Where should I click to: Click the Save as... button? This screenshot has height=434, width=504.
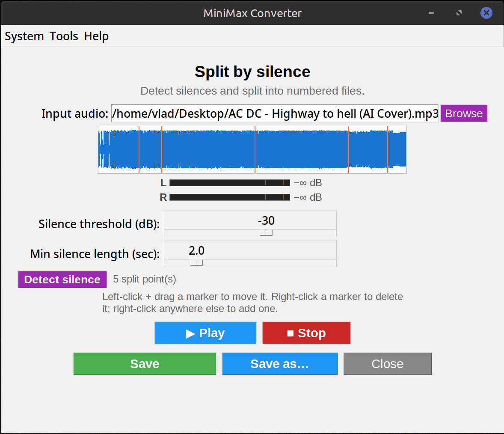click(x=280, y=364)
